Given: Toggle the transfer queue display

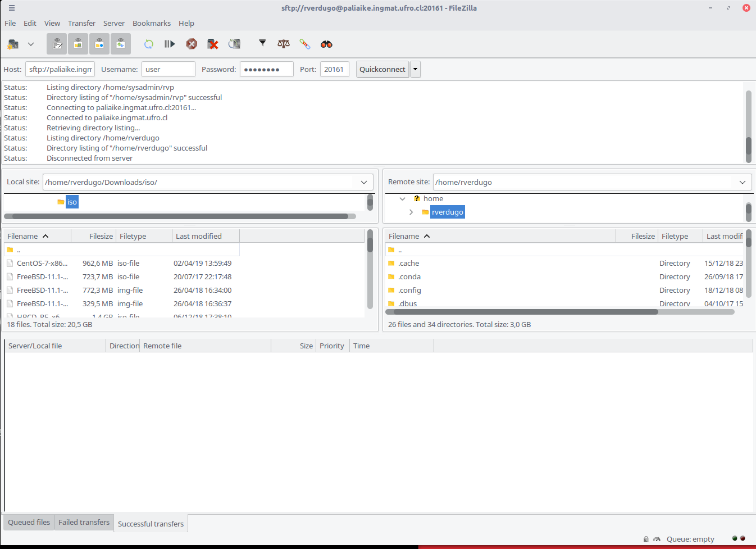Looking at the screenshot, I should [121, 44].
